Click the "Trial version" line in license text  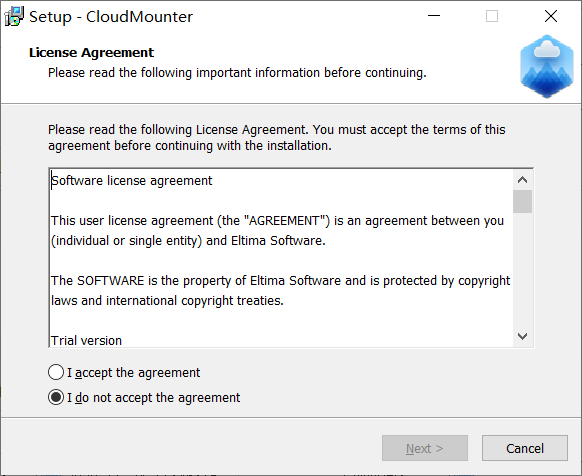86,340
